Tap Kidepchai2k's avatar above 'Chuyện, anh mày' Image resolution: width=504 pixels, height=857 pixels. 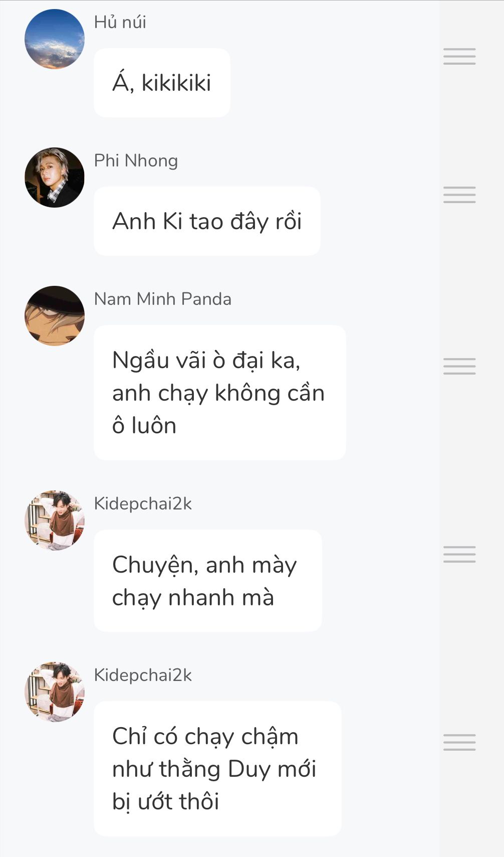coord(55,521)
